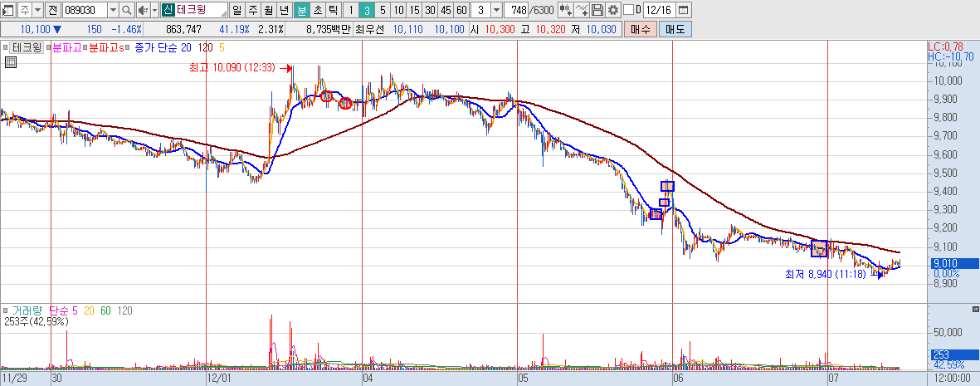The image size is (980, 386).
Task: Select the tick (틱) chart type
Action: coord(333,10)
